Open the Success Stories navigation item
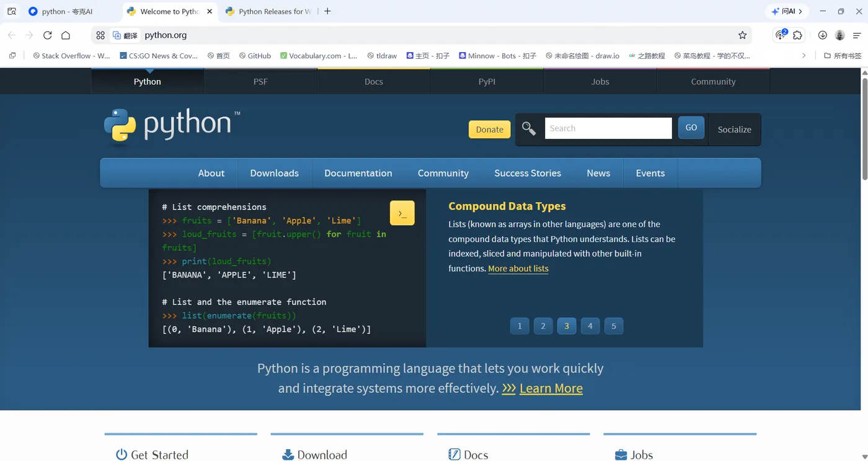Viewport: 868px width, 461px height. click(528, 173)
